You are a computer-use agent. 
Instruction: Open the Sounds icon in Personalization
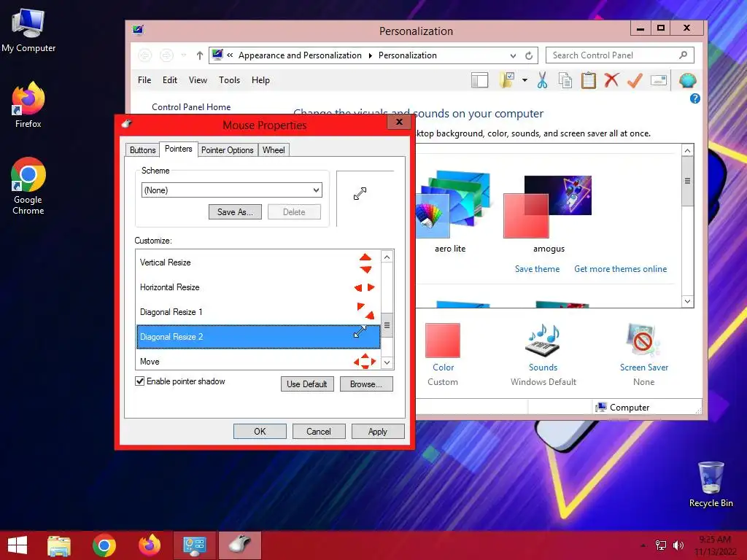click(543, 341)
